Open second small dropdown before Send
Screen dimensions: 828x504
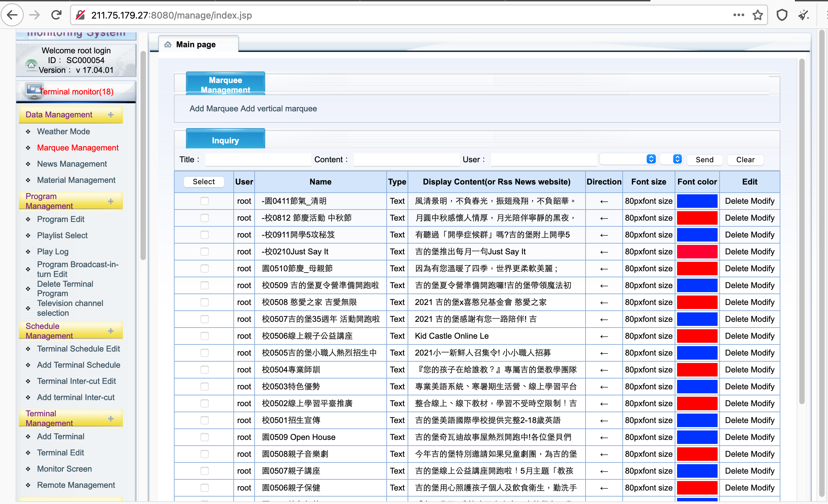pos(671,159)
